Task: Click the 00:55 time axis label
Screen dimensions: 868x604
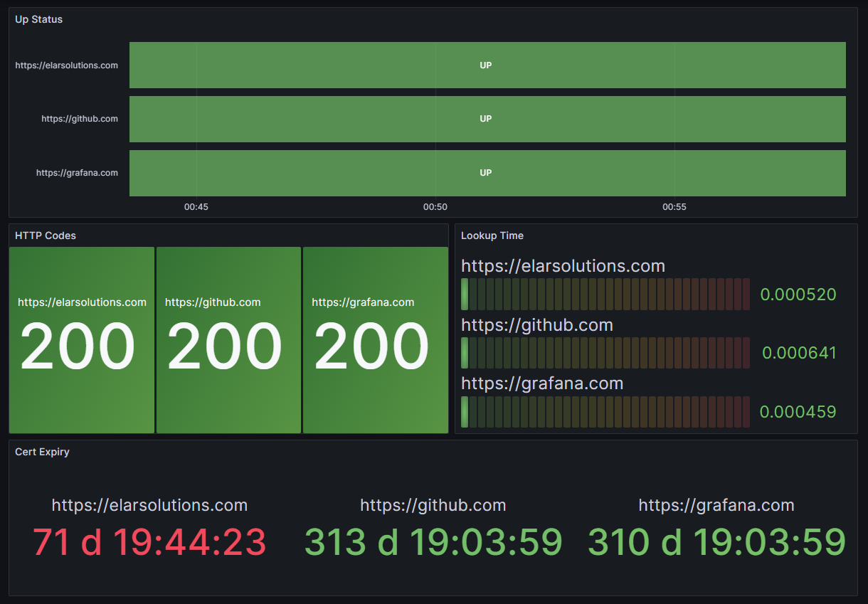Action: click(x=674, y=207)
